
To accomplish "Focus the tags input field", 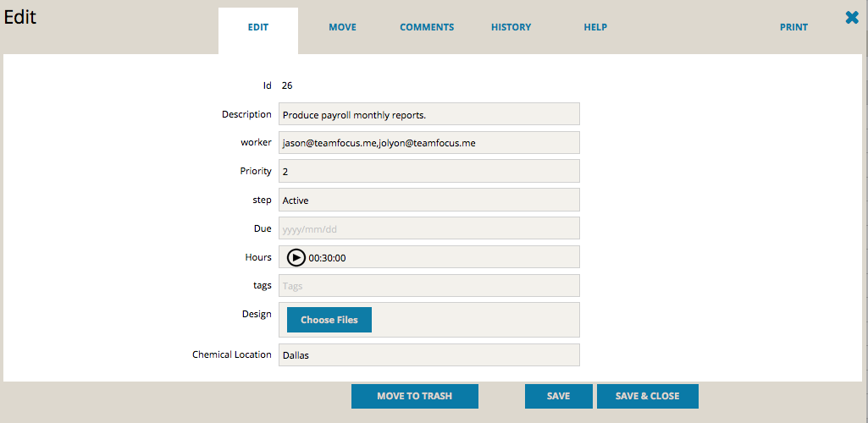I will point(429,285).
